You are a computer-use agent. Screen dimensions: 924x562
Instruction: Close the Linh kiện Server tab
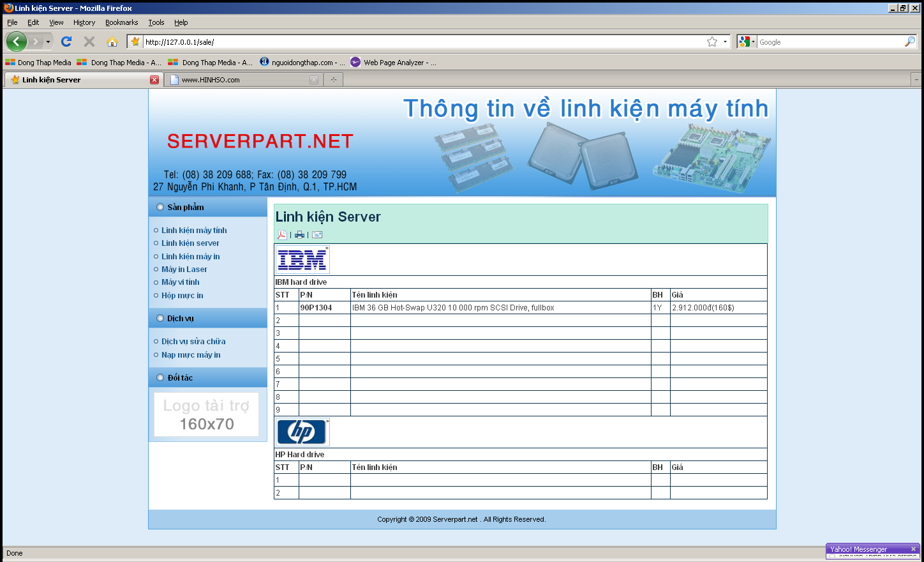[154, 80]
